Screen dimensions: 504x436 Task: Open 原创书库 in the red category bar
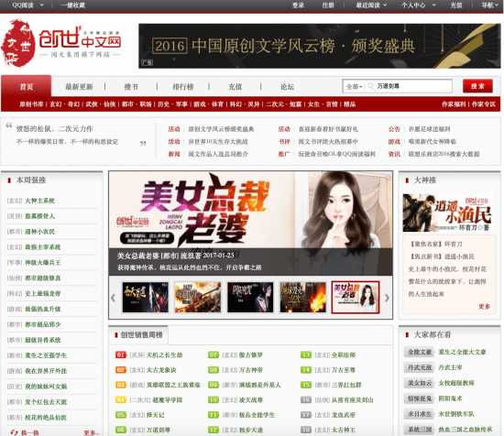coord(31,104)
